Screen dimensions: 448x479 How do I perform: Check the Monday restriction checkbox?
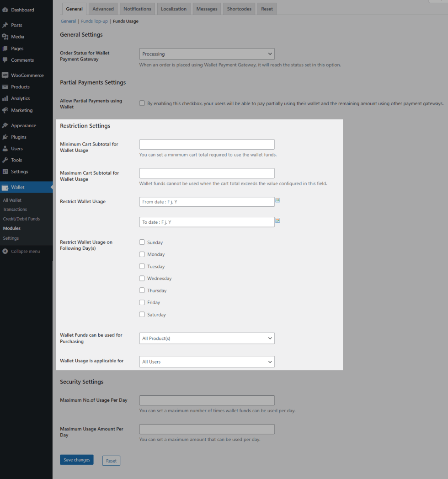point(142,254)
